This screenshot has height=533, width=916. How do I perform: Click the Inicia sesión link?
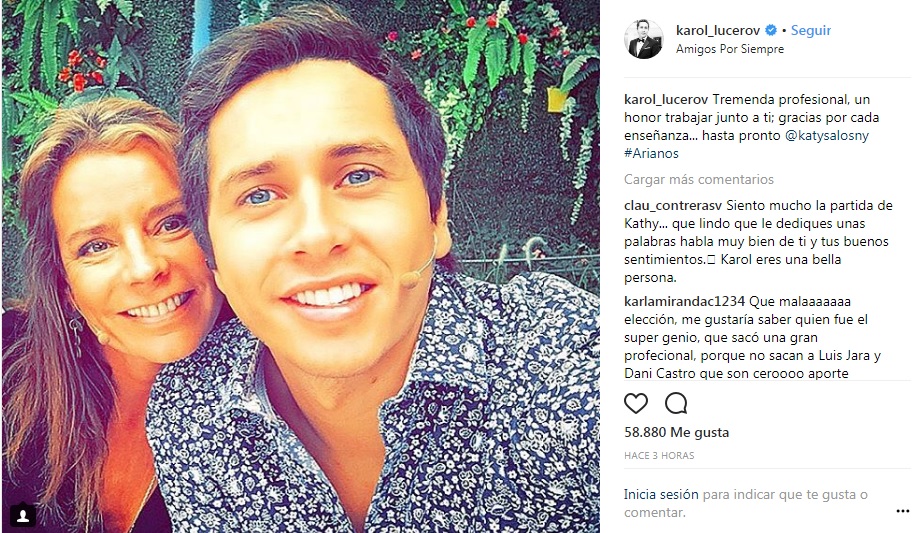pos(661,494)
